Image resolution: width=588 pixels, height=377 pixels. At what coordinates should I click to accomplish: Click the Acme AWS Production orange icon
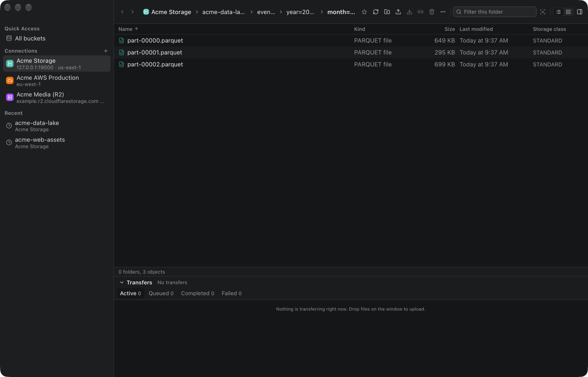10,80
